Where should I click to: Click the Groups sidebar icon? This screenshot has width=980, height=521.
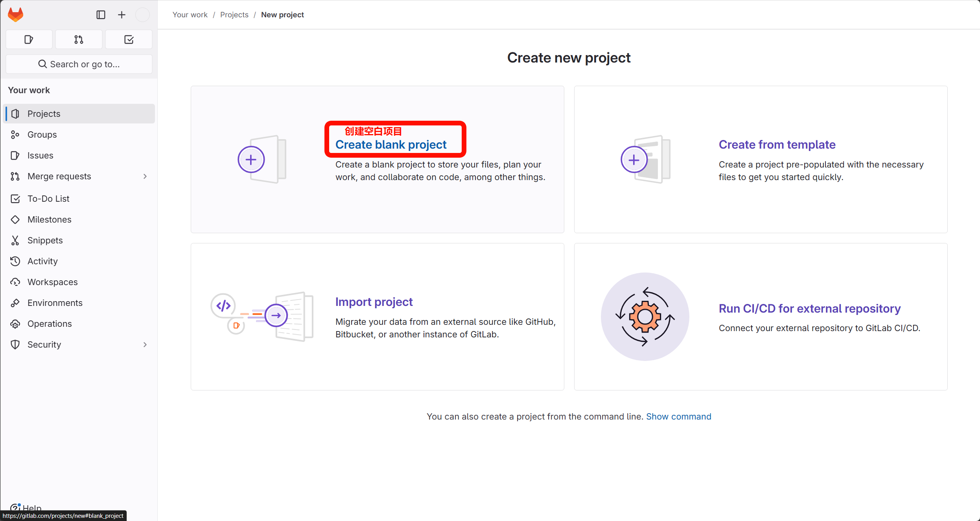click(x=15, y=134)
